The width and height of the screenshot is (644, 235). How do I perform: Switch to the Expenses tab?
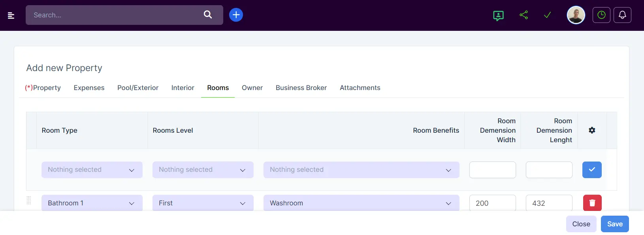(x=89, y=88)
